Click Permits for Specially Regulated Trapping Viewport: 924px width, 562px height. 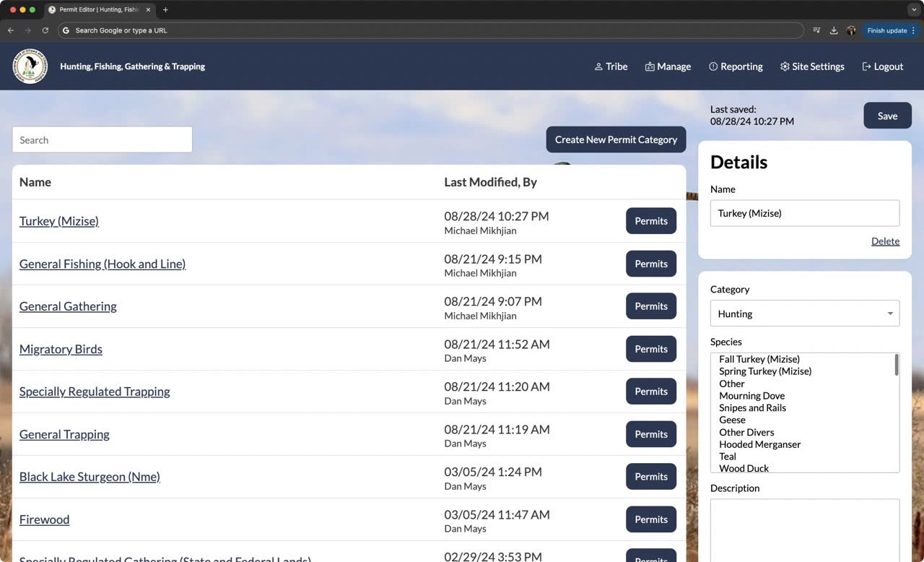pos(651,392)
